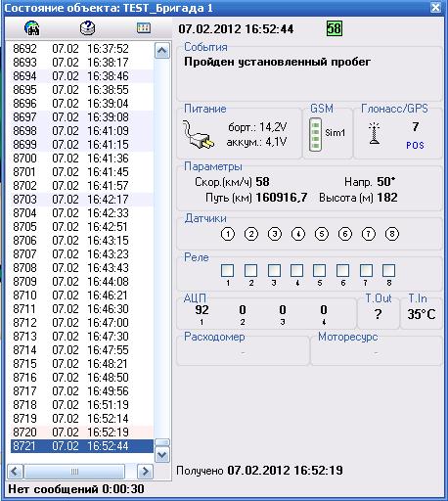The width and height of the screenshot is (448, 501).
Task: Click the horizontal scrollbar thumb under list
Action: [74, 472]
